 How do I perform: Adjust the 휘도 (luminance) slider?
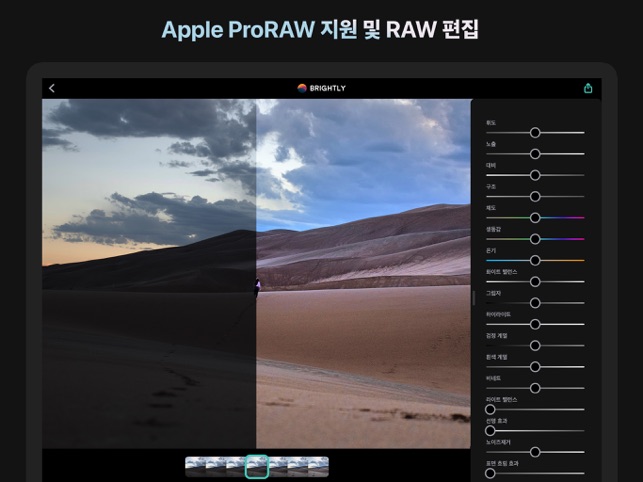coord(535,132)
